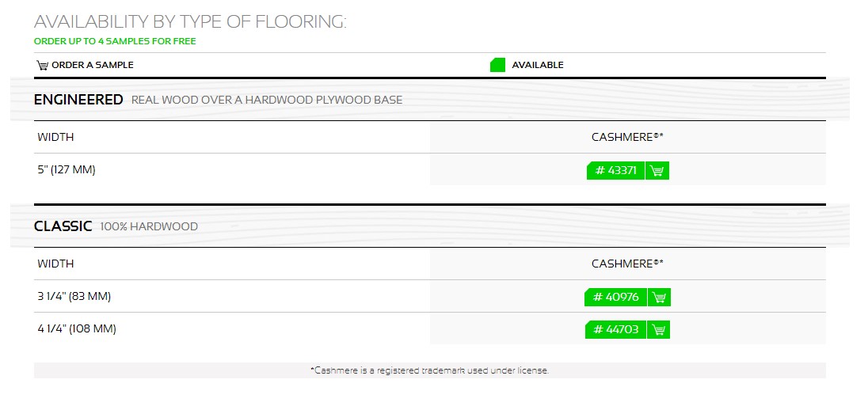868x406 pixels.
Task: Click the Cashmere column header under Classic
Action: point(627,264)
